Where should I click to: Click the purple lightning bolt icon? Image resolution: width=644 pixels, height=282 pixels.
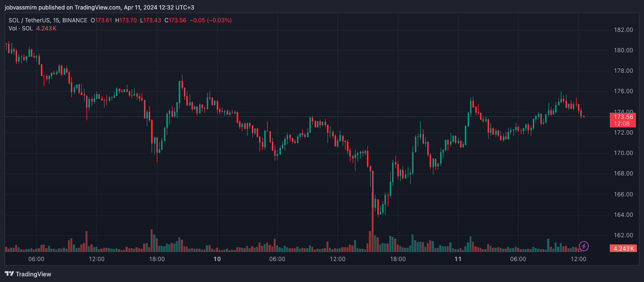coord(584,246)
